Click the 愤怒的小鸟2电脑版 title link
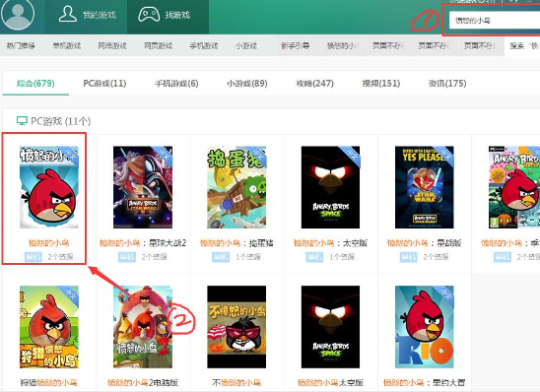This screenshot has height=392, width=540. (x=143, y=383)
